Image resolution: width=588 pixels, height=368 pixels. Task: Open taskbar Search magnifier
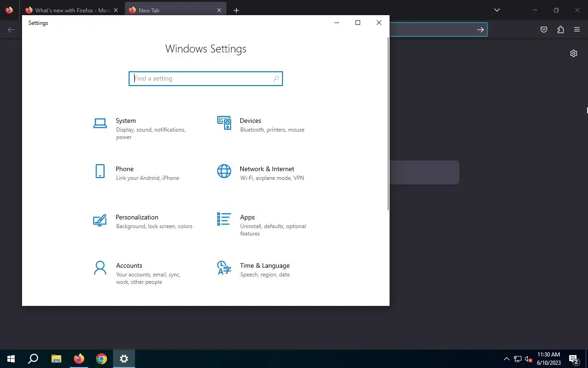(33, 359)
